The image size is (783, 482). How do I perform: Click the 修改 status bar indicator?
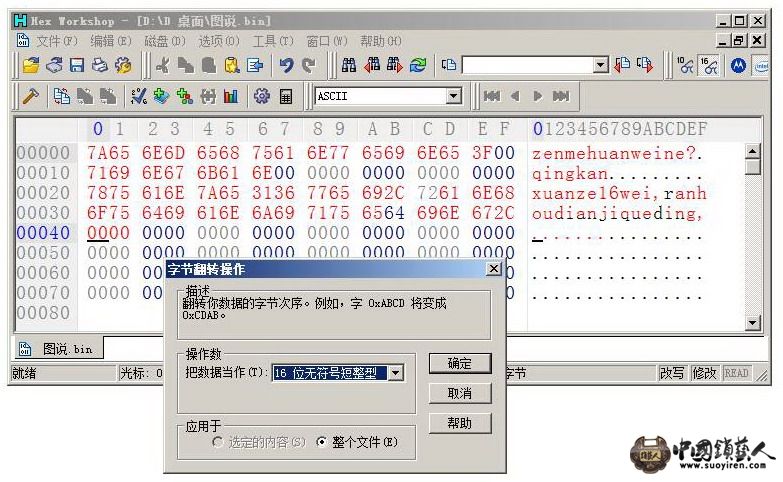point(705,373)
